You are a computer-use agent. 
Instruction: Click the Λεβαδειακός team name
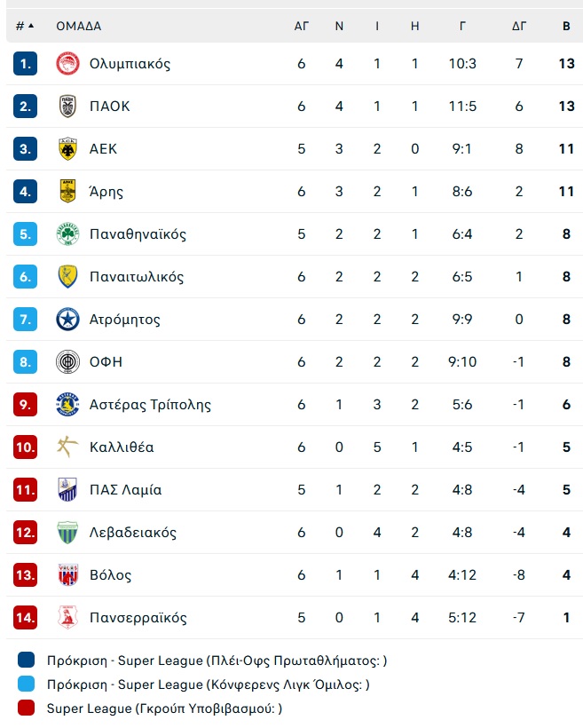click(133, 533)
